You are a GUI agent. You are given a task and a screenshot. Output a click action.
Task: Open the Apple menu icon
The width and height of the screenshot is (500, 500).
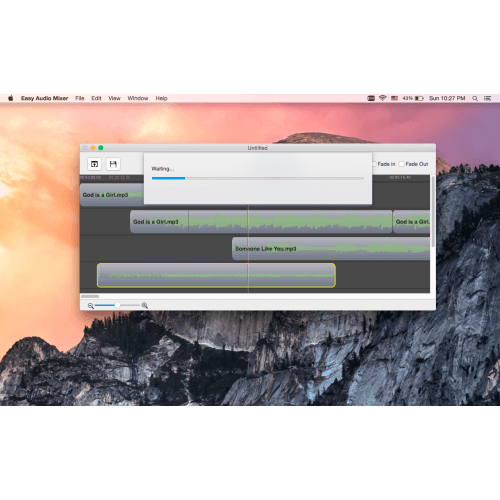(x=11, y=98)
